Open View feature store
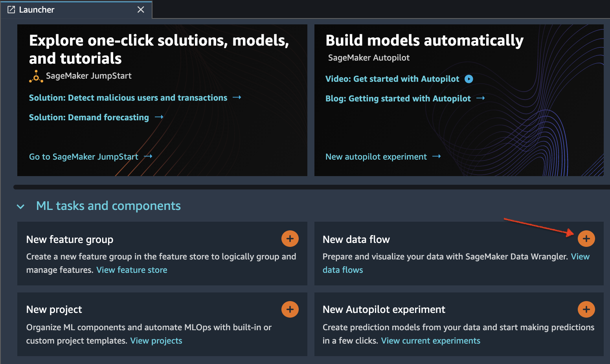 click(x=132, y=270)
